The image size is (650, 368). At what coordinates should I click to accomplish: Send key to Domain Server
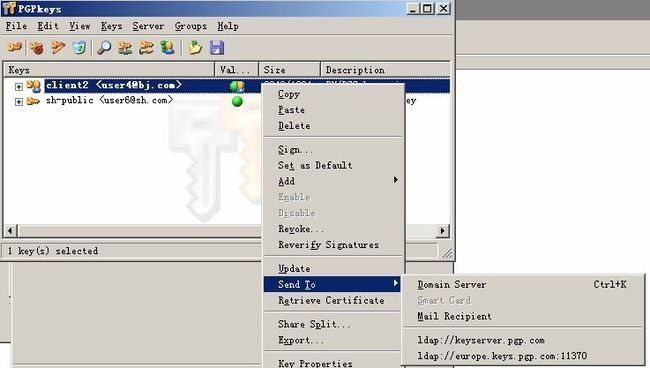[x=522, y=284]
